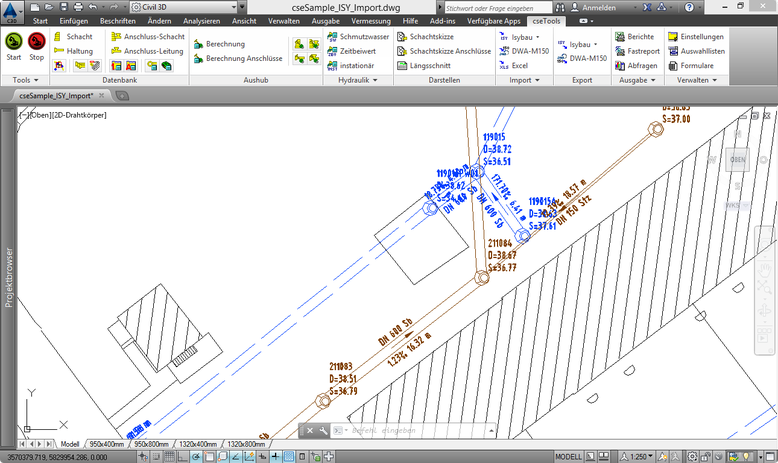Viewport: 778px width, 463px height.
Task: Open the Anschluss-Leitung tool
Action: coord(147,51)
